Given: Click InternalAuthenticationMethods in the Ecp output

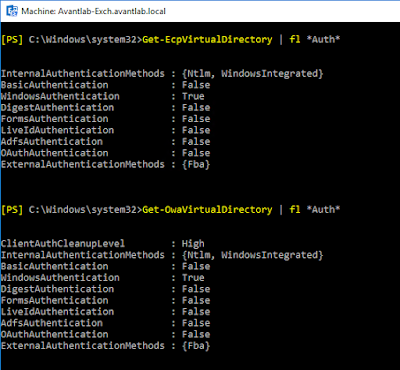Looking at the screenshot, I should pyautogui.click(x=83, y=74).
